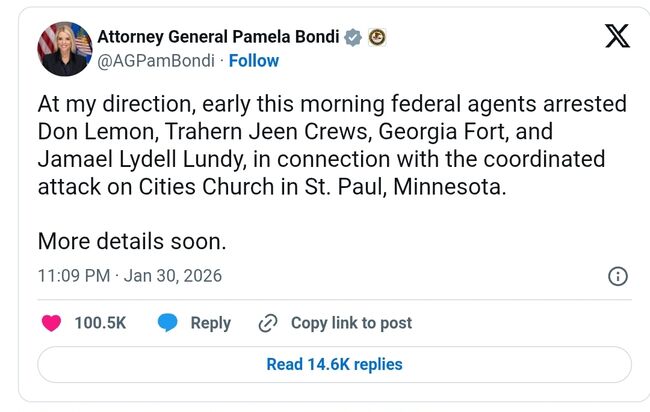Like the post with the heart icon
The image size is (650, 412).
pyautogui.click(x=51, y=323)
